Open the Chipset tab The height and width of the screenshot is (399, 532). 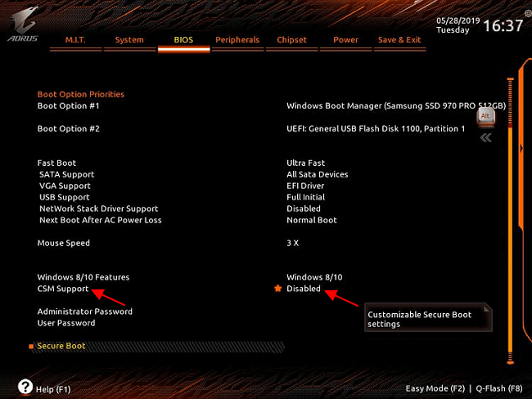[x=292, y=40]
